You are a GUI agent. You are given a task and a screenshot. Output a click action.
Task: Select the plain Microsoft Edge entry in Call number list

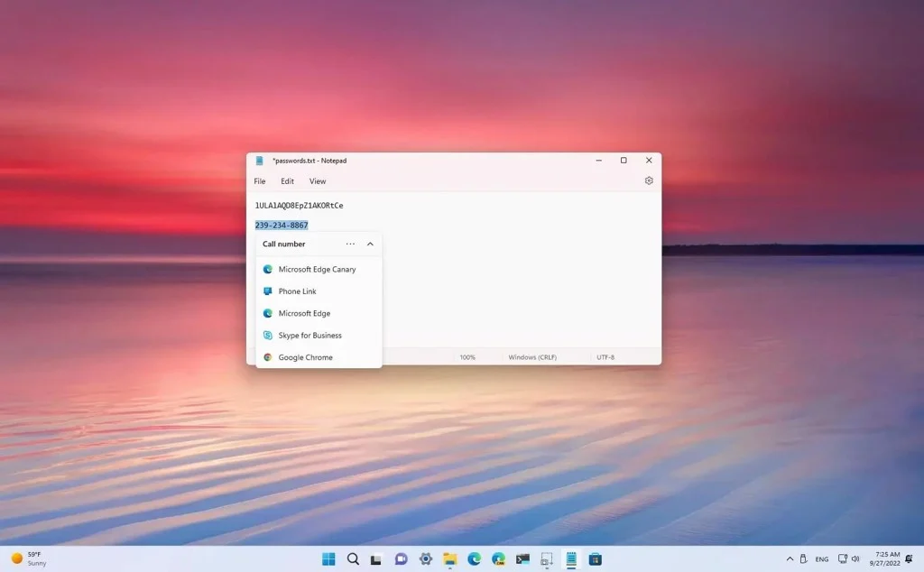(319, 313)
